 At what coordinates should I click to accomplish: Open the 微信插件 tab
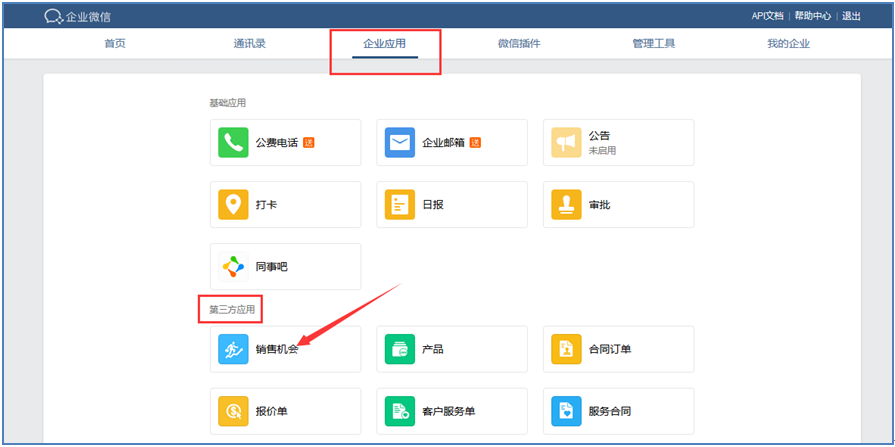(519, 44)
